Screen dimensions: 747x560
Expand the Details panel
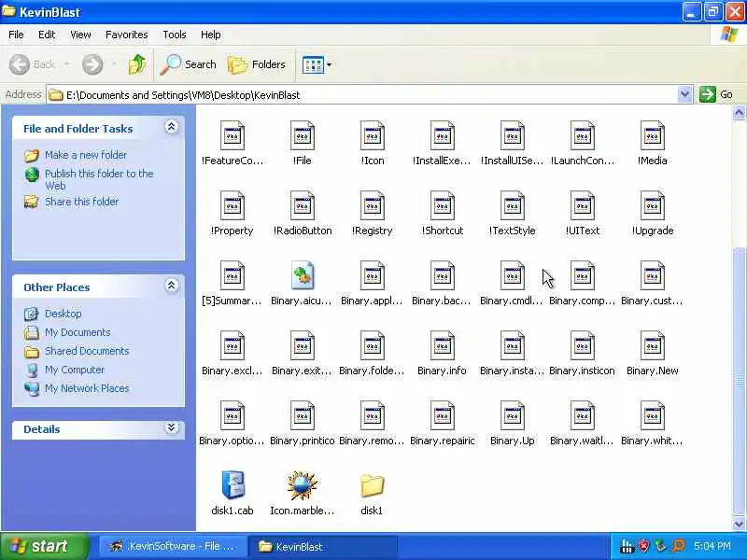pos(172,427)
